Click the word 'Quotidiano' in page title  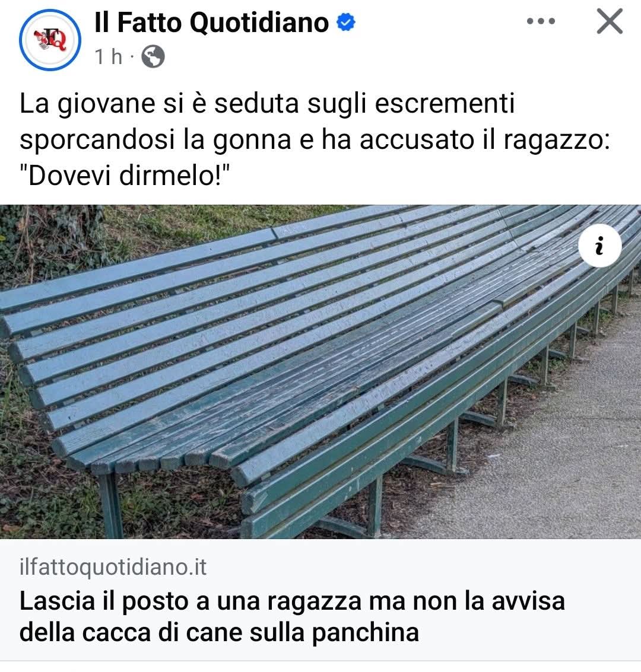[x=259, y=23]
